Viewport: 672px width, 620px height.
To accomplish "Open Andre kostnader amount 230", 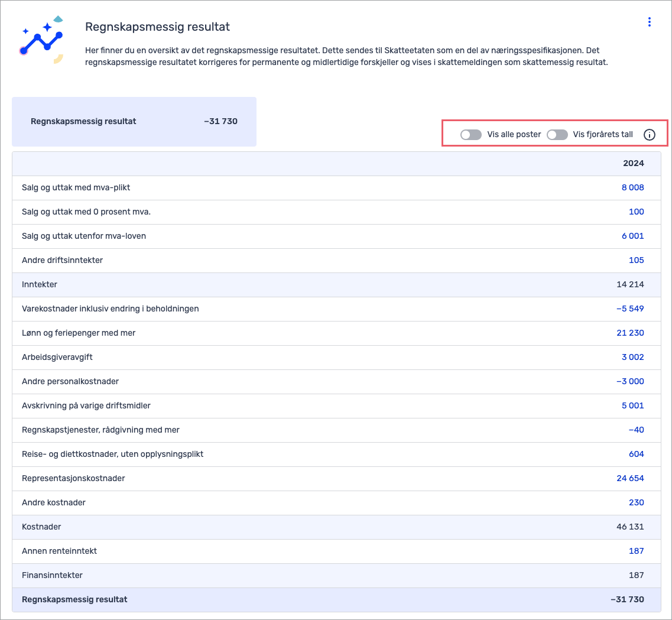I will (636, 502).
